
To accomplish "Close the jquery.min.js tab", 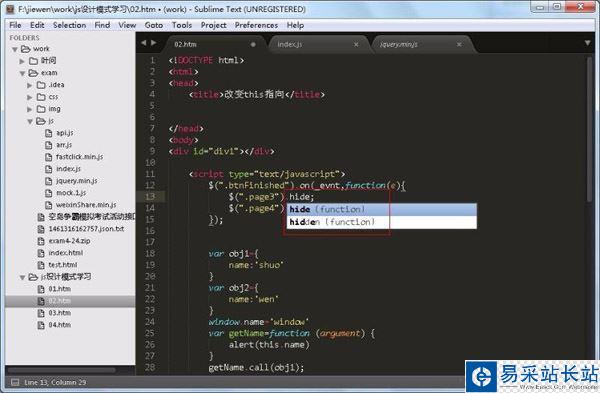I will [459, 45].
